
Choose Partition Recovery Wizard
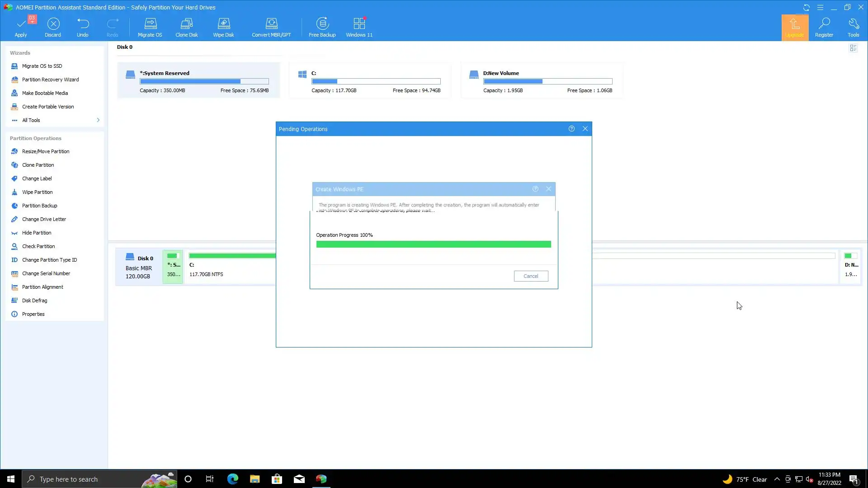[x=50, y=80]
